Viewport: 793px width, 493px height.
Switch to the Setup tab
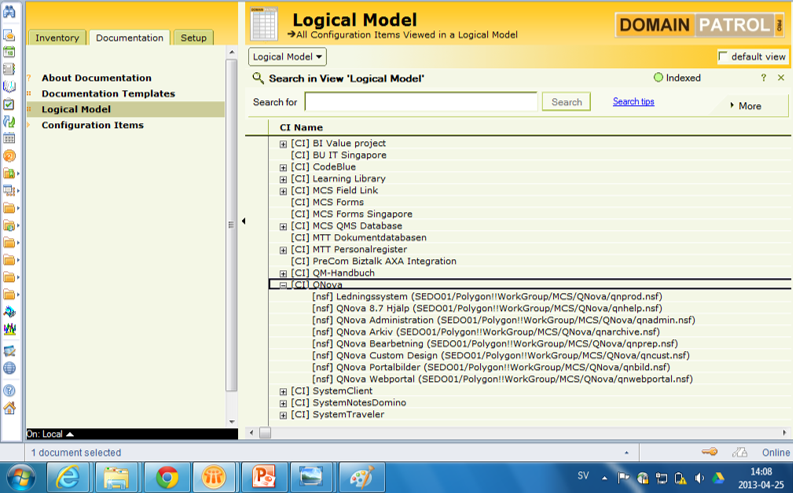pos(194,37)
